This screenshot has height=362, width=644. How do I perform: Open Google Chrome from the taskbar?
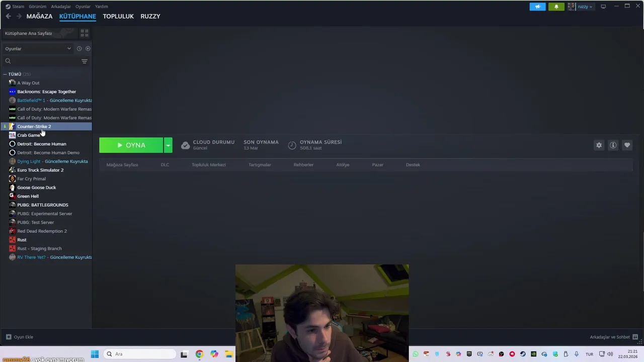coord(199,354)
